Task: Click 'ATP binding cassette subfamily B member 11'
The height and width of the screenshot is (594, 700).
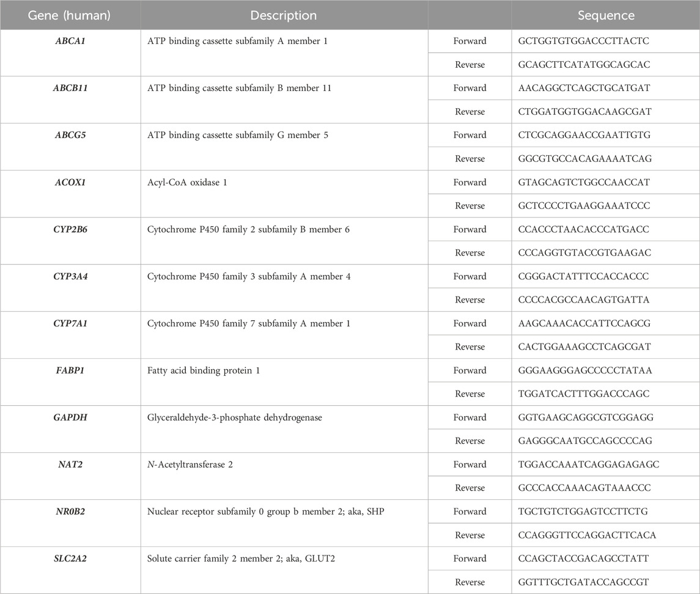Action: [x=239, y=88]
